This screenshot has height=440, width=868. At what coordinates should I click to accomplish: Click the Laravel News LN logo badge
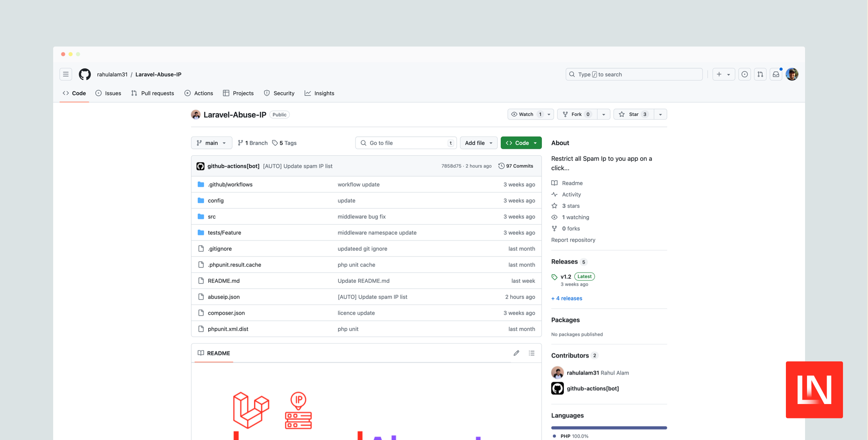[814, 390]
